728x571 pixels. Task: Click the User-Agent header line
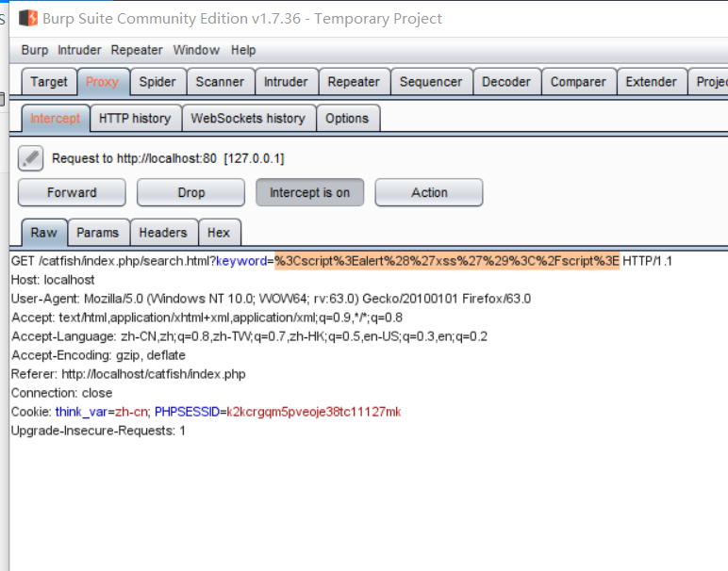click(272, 299)
